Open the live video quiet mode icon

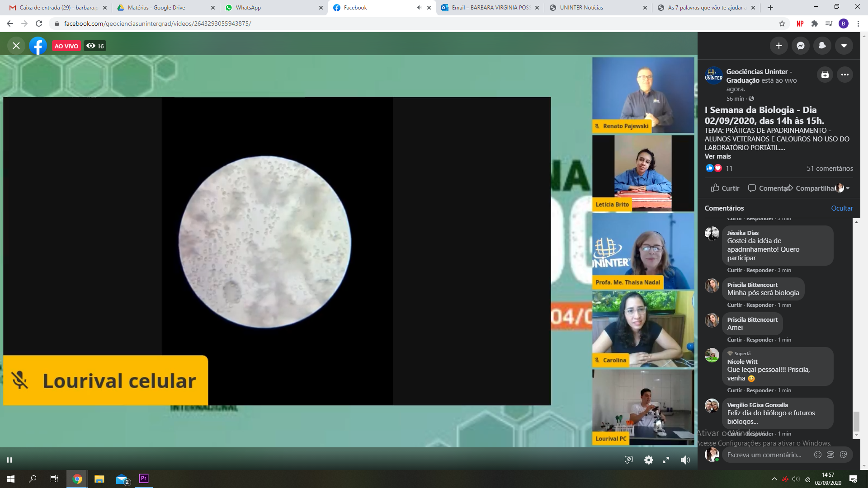coord(628,460)
